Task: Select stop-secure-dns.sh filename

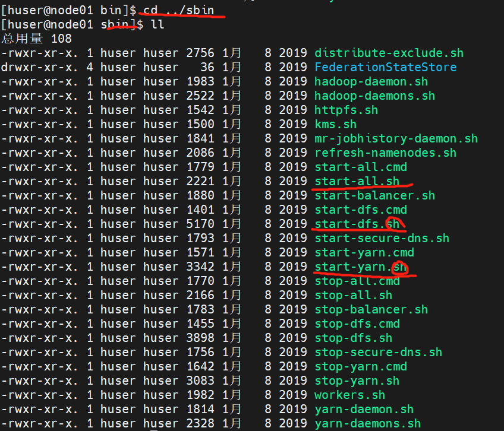Action: point(379,352)
